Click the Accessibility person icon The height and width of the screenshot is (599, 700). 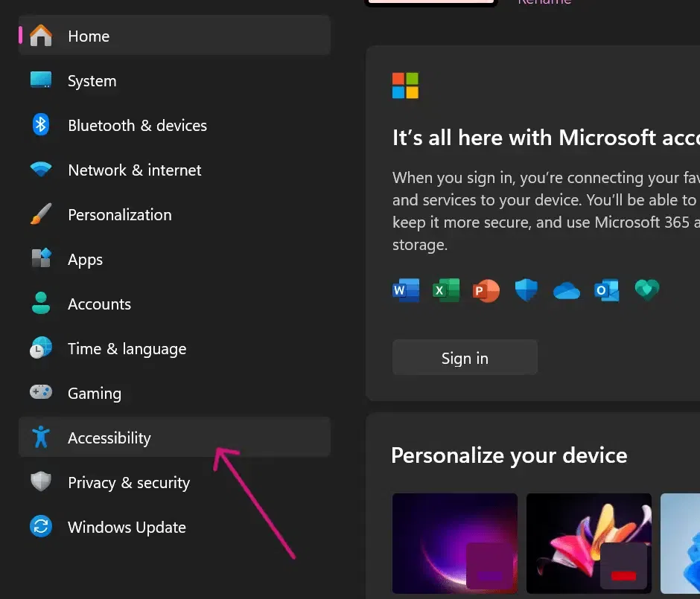41,438
